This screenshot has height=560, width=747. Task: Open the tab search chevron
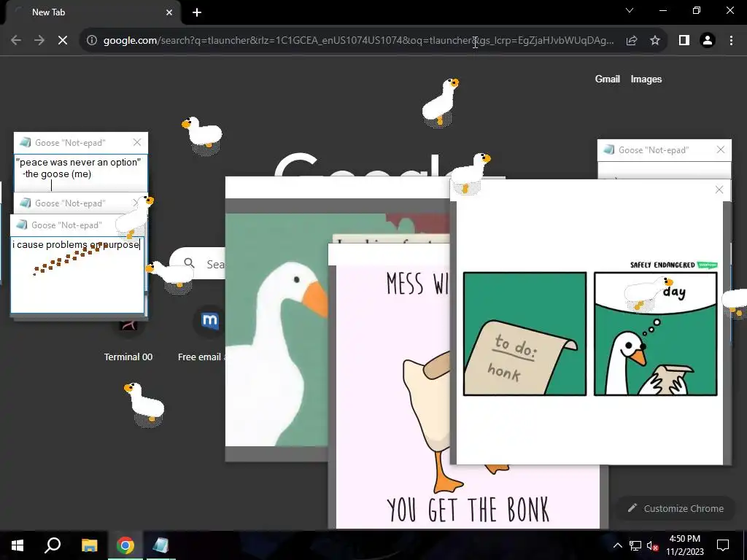(630, 10)
